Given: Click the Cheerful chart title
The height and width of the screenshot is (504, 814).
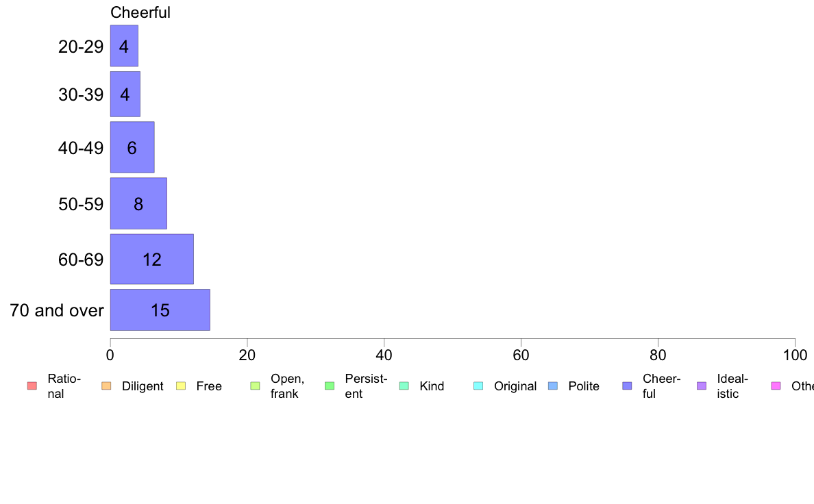Looking at the screenshot, I should point(140,12).
